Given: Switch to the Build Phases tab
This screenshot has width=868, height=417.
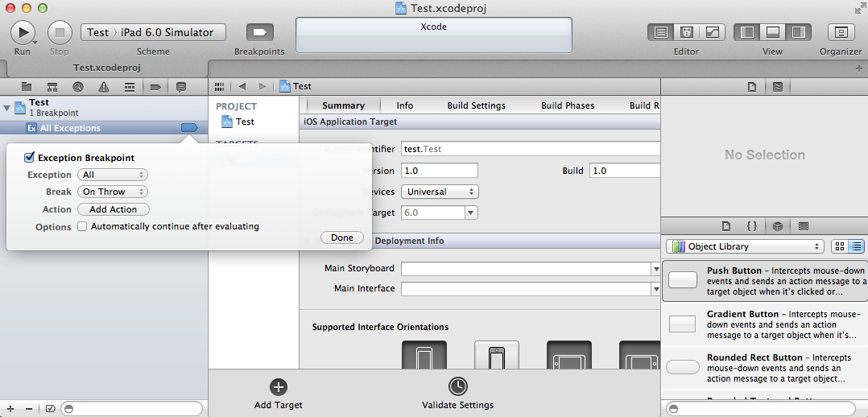Looking at the screenshot, I should 568,105.
